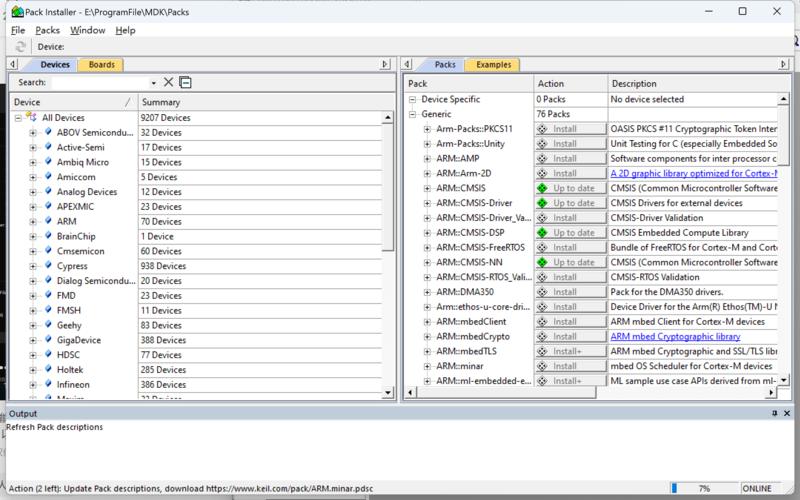
Task: Open the File menu
Action: [18, 31]
